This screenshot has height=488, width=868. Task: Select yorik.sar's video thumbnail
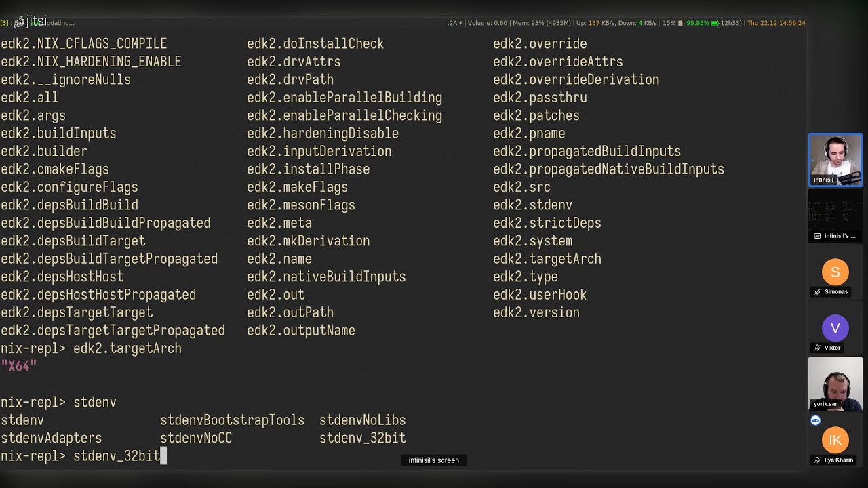835,384
